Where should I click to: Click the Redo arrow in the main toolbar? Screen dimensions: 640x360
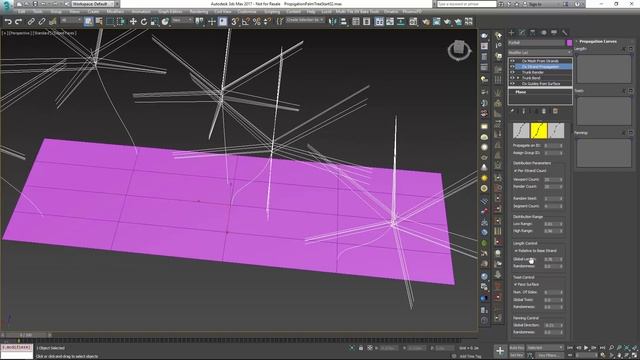pyautogui.click(x=18, y=22)
